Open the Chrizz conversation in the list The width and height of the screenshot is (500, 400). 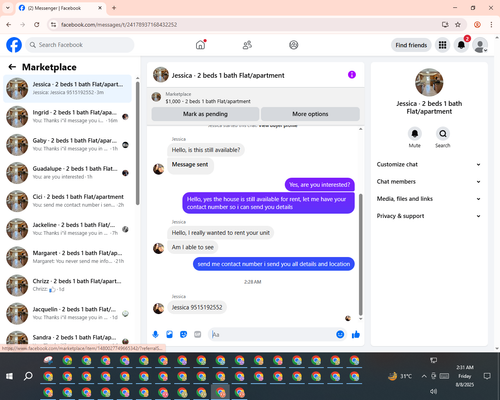pyautogui.click(x=67, y=285)
